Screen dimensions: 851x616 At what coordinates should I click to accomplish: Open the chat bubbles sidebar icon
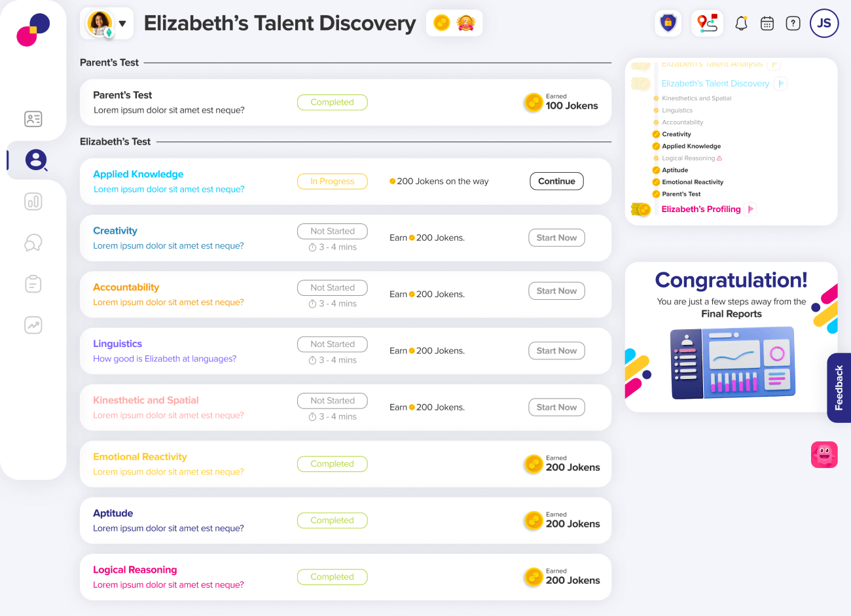point(33,243)
